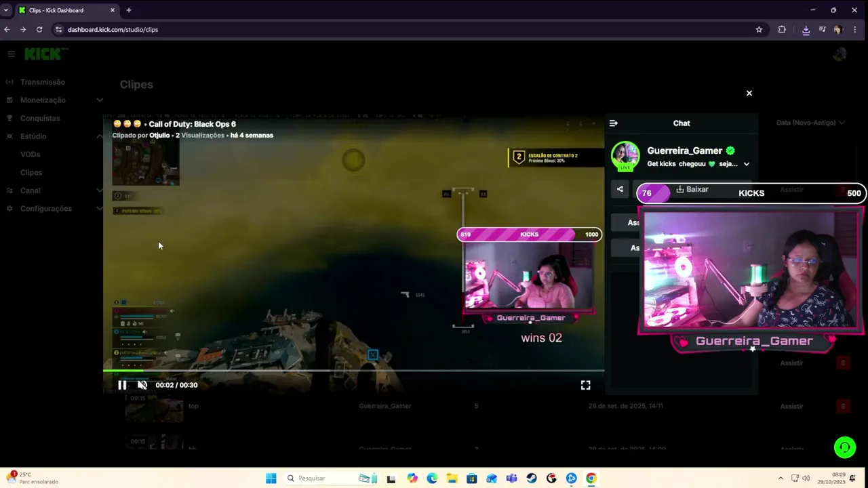Expand the Configurações section chevron
Screen dimensions: 868x488
(x=100, y=209)
